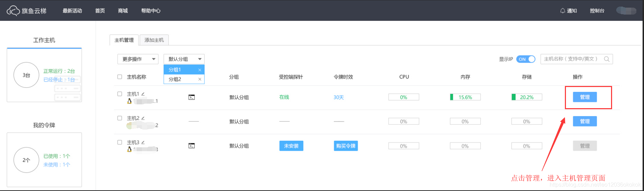644x191 pixels.
Task: Edit 主机1 name with pencil icon
Action: pyautogui.click(x=143, y=94)
